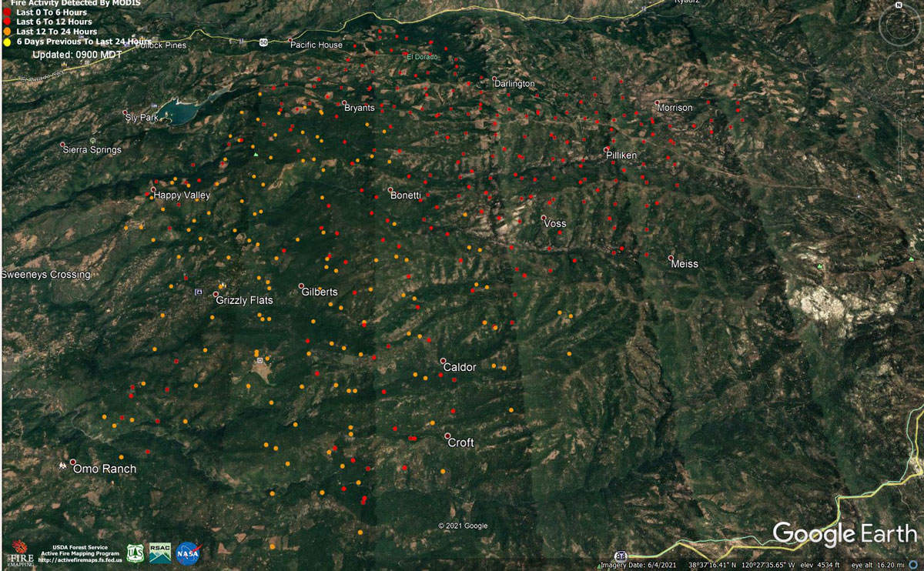Select the Morrison place marker

click(657, 102)
